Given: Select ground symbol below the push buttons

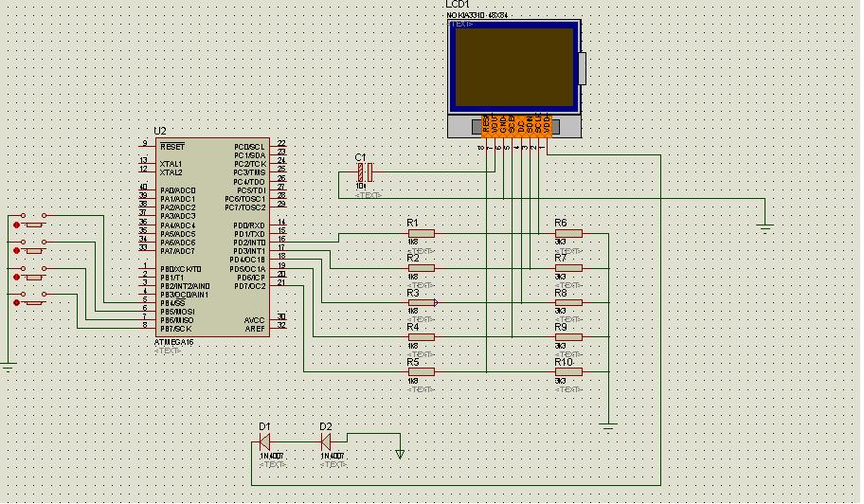Looking at the screenshot, I should click(x=8, y=367).
